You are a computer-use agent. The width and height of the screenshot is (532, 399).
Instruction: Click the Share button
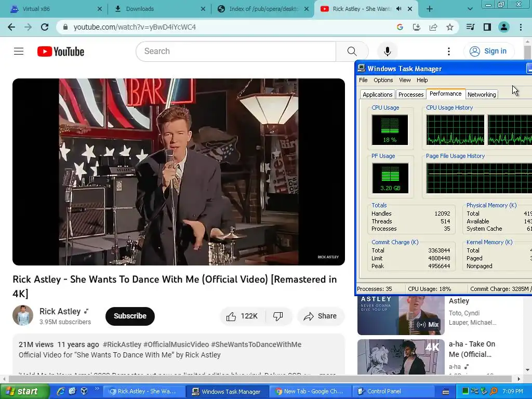click(x=321, y=316)
